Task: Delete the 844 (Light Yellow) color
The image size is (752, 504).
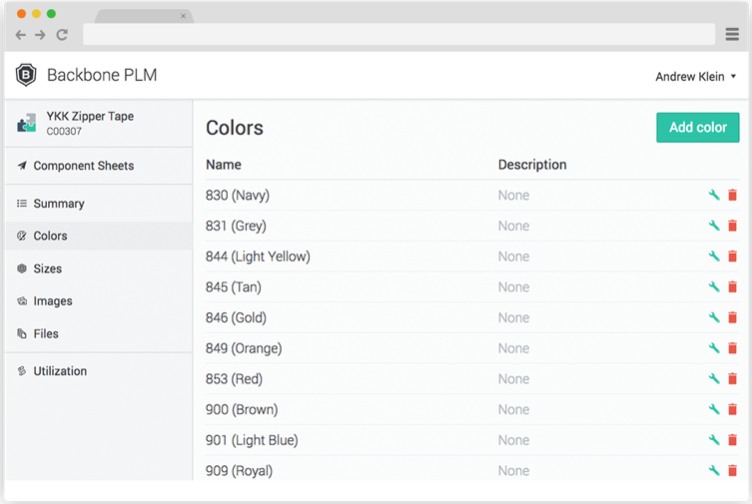Action: (x=732, y=256)
